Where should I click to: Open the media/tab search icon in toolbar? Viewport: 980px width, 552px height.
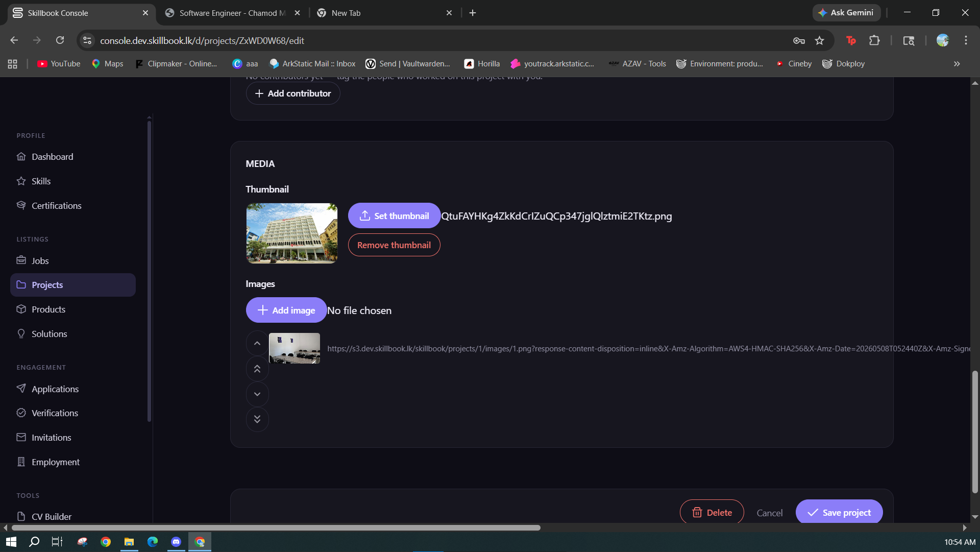tap(909, 40)
